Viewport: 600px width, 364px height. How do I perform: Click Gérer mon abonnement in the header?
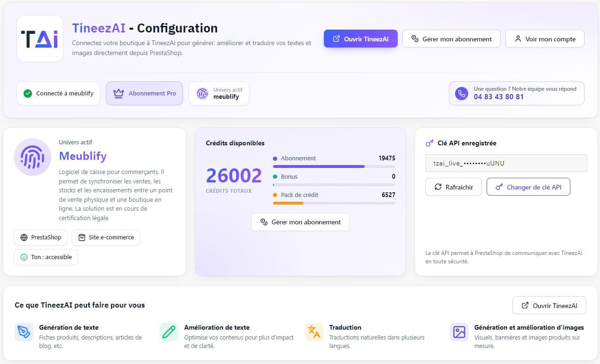click(451, 39)
